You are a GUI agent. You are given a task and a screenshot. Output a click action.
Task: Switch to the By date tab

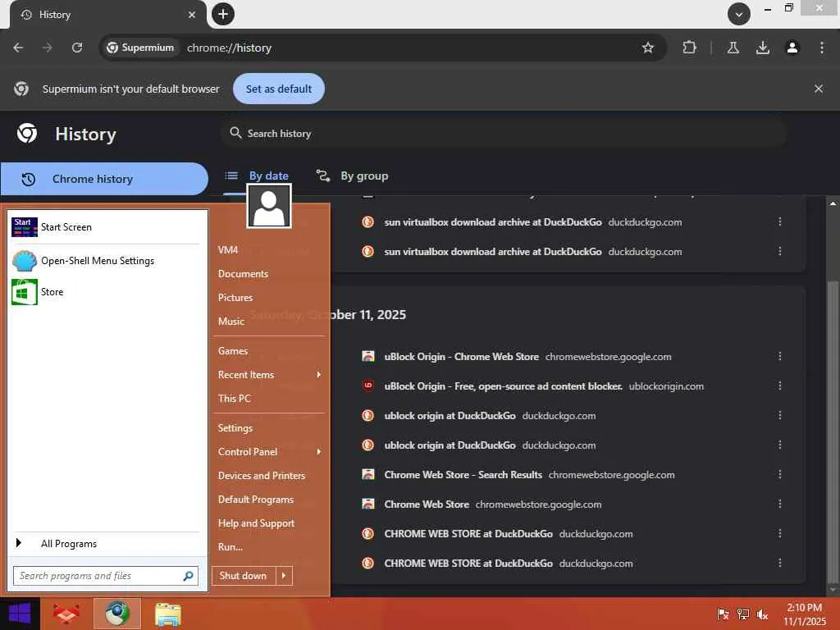(x=257, y=176)
